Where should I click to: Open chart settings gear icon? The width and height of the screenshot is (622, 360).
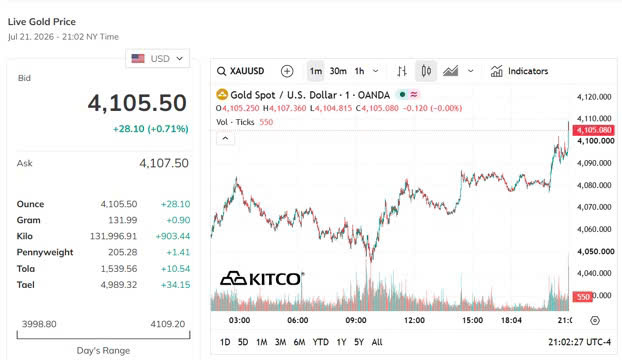coord(595,320)
